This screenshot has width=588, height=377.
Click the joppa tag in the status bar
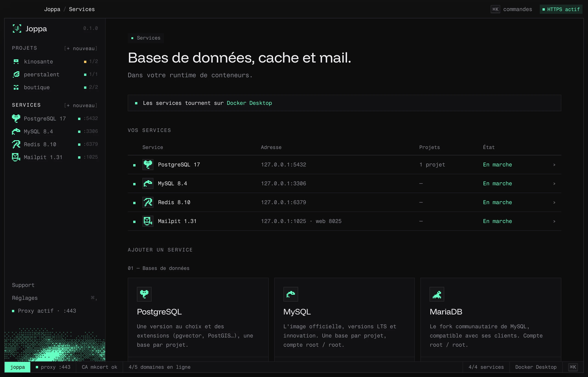17,367
